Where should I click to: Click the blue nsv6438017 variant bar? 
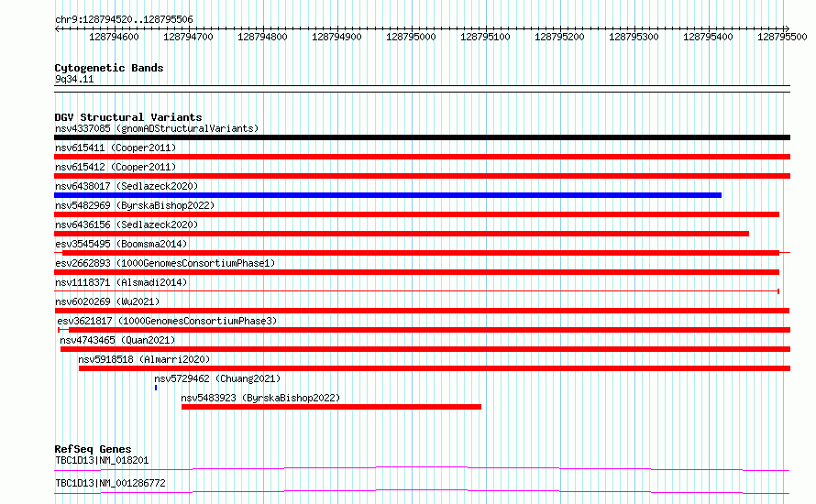coord(388,195)
